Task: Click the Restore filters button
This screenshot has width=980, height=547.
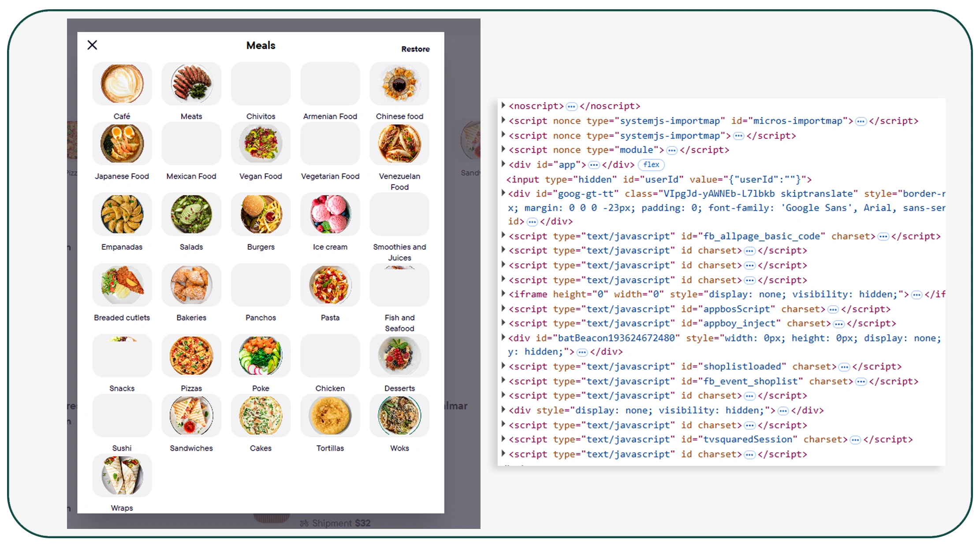Action: pos(415,49)
